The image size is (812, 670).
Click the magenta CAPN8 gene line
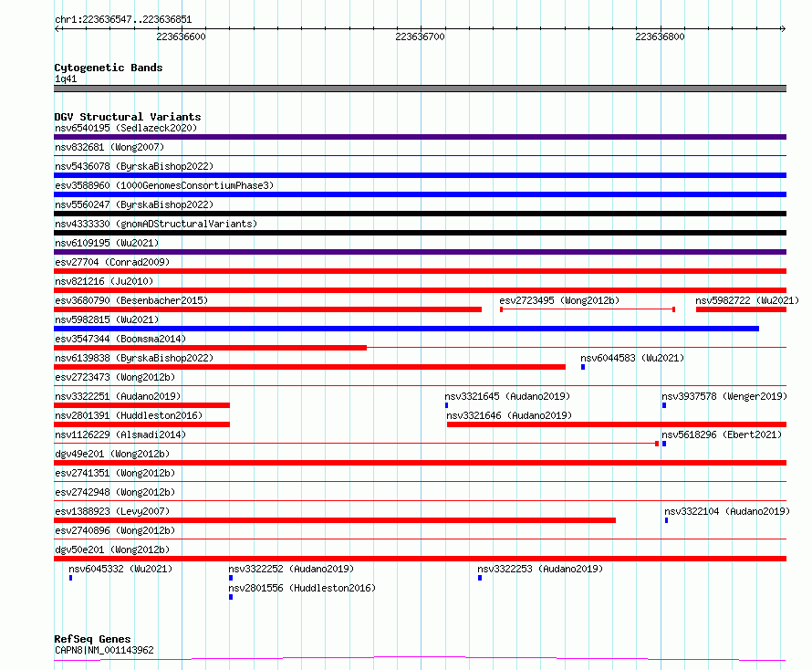coord(420,659)
